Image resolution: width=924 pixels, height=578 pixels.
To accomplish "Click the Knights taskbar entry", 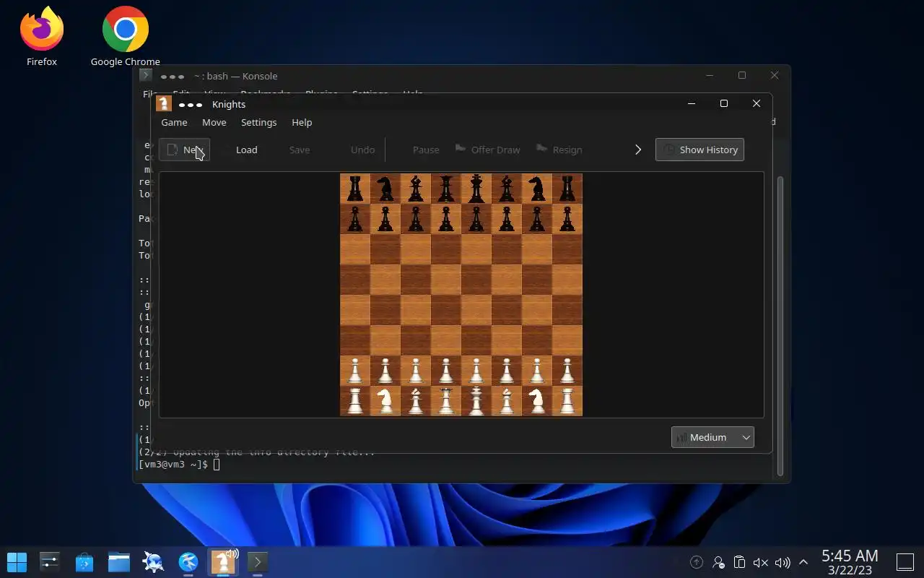I will [x=223, y=561].
